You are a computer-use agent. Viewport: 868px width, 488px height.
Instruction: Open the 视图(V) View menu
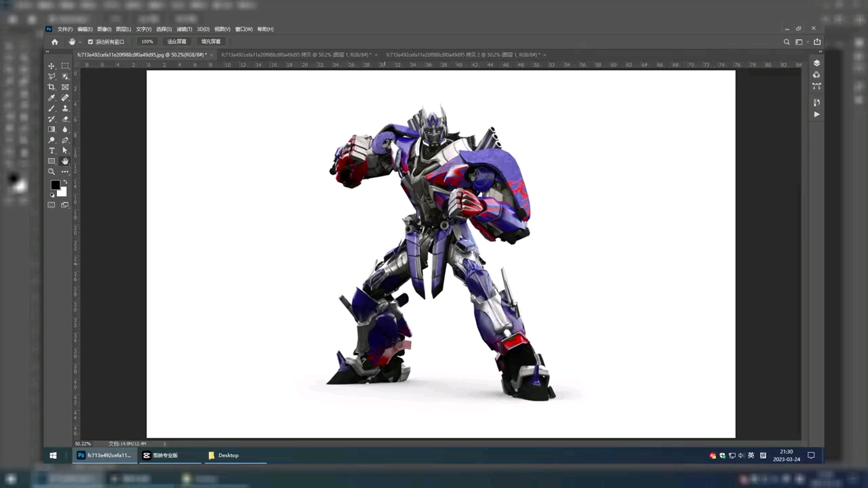click(x=222, y=29)
